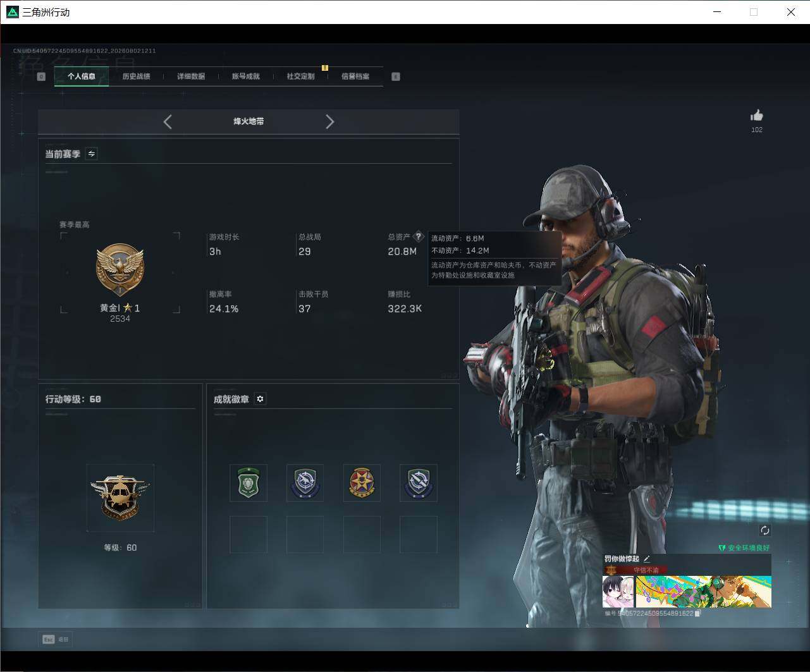Click the 总资产 value 20.8M

[x=402, y=252]
